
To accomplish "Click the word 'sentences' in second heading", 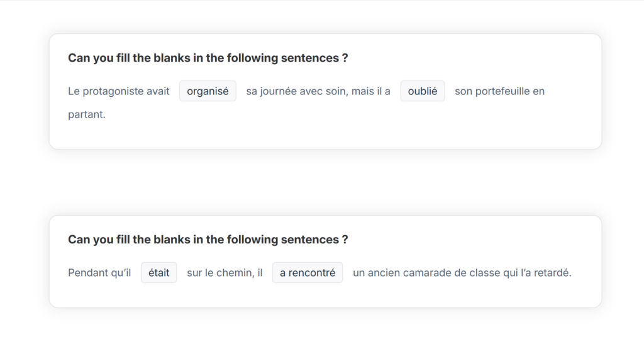I will (x=314, y=240).
